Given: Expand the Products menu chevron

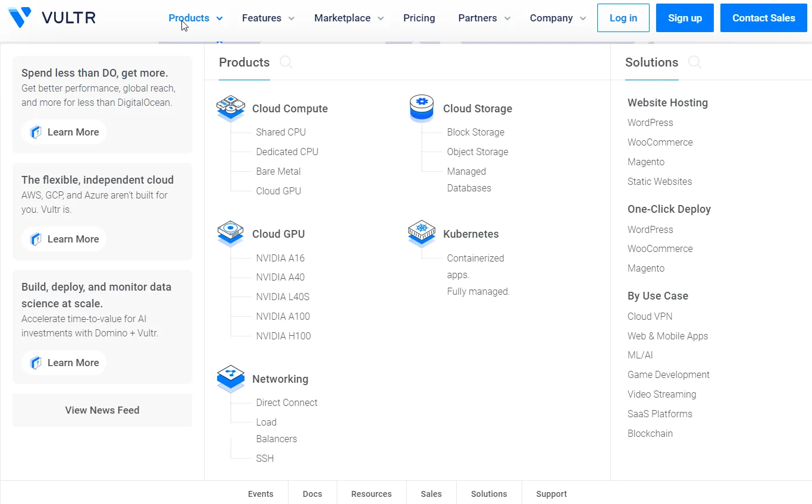Looking at the screenshot, I should coord(220,18).
